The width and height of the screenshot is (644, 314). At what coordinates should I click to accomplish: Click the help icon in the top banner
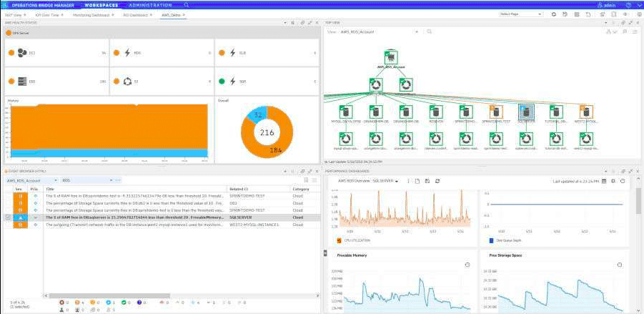(x=628, y=5)
